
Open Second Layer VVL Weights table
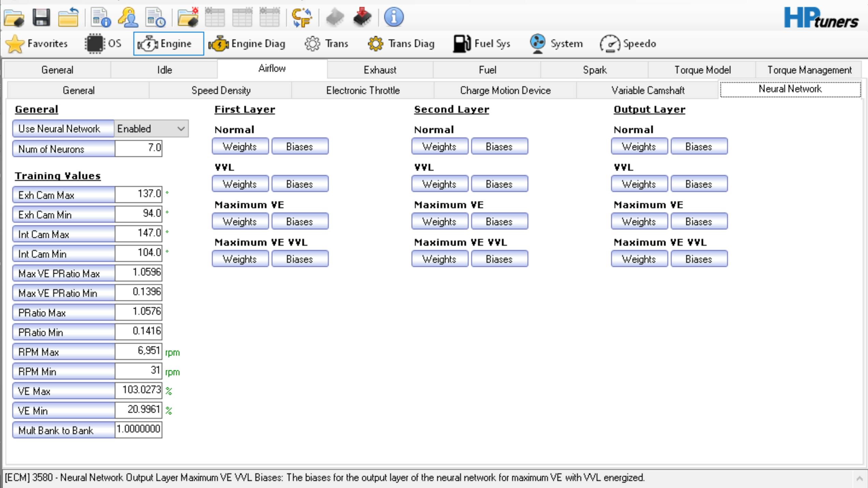pos(439,183)
